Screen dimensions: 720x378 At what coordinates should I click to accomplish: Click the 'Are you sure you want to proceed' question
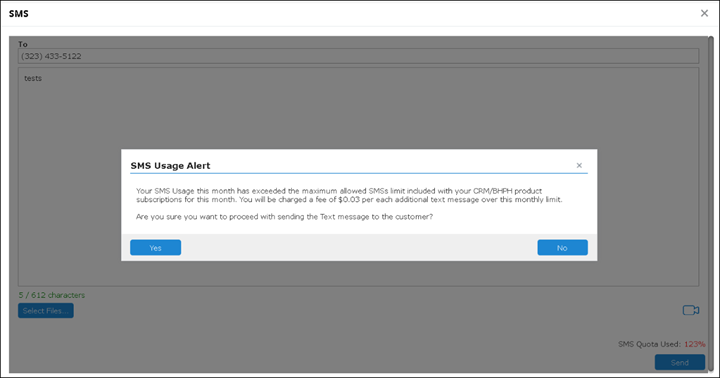[284, 216]
